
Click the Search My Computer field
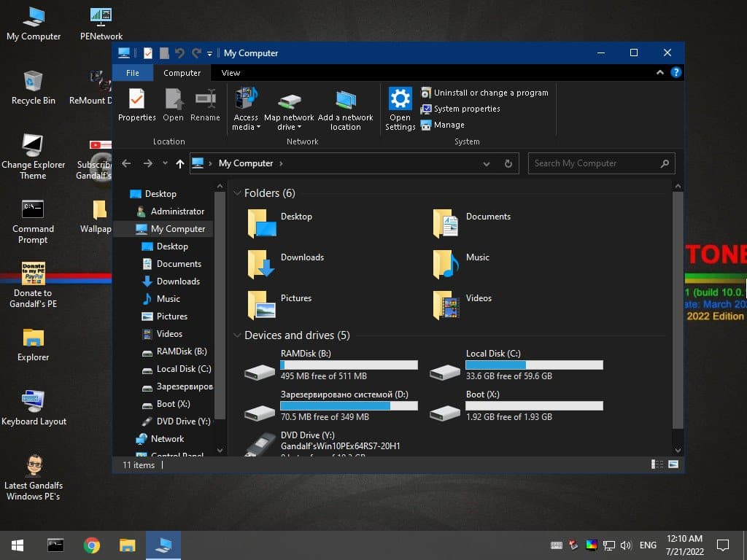click(x=601, y=163)
